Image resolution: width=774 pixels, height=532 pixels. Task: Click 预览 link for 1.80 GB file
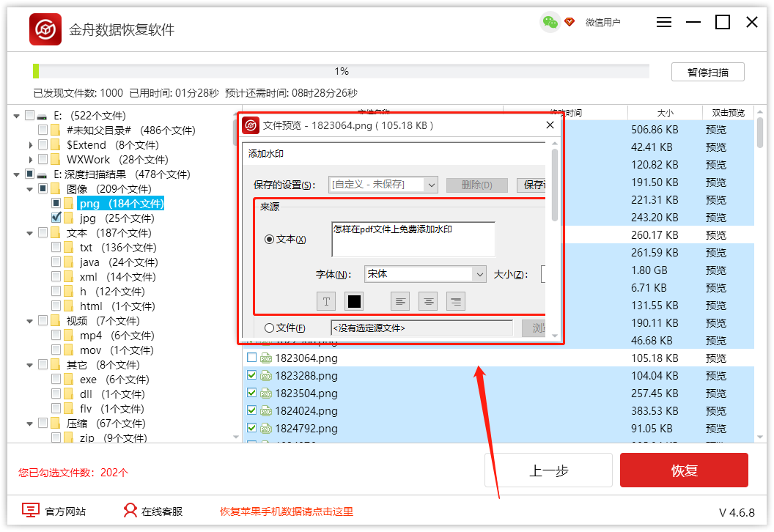716,270
